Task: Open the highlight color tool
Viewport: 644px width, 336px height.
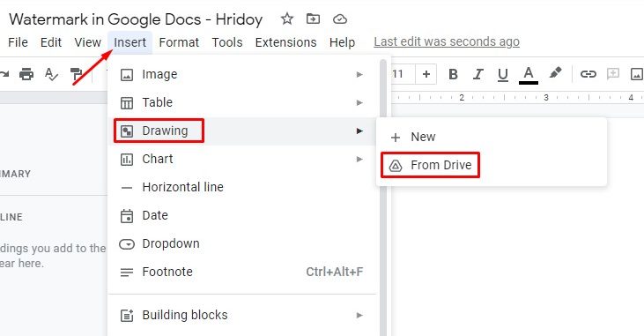Action: click(x=555, y=73)
